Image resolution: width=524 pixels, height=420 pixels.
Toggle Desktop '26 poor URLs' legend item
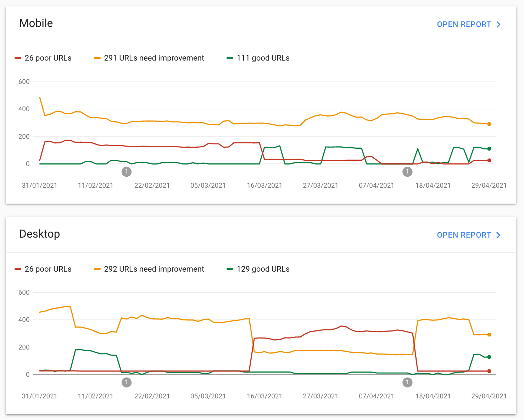43,269
